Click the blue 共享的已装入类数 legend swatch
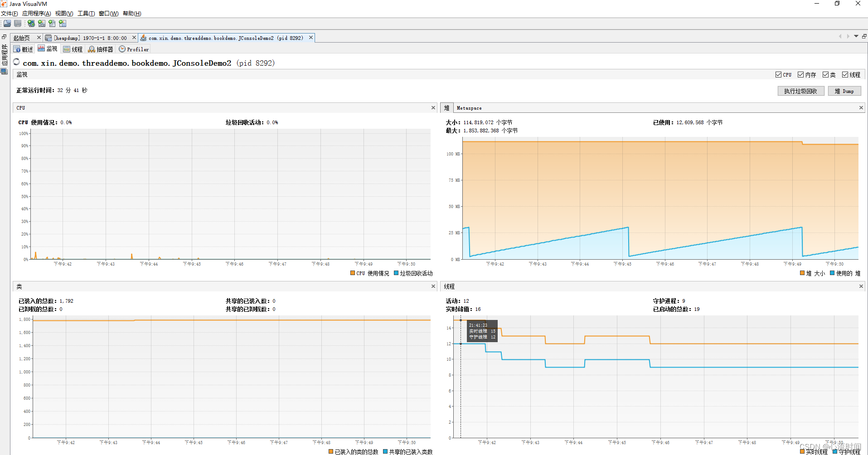The height and width of the screenshot is (455, 868). point(385,451)
